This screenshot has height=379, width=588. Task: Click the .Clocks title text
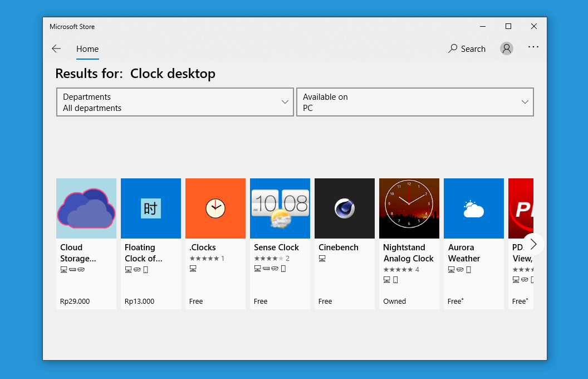[203, 247]
